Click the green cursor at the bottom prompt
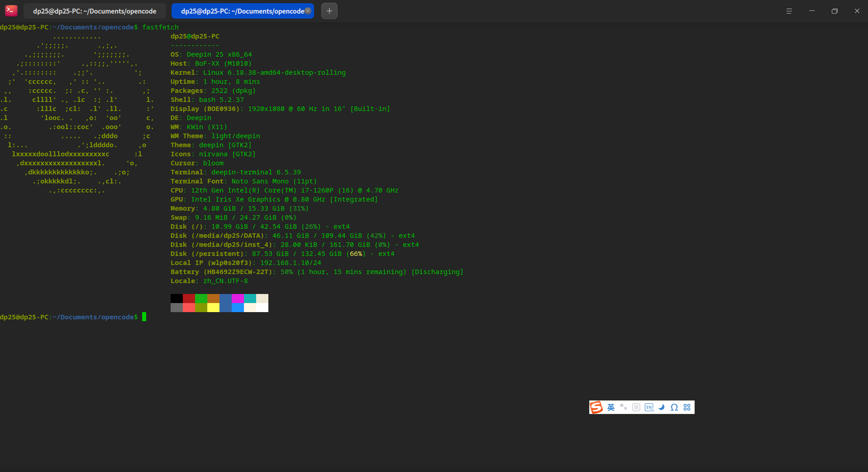 (144, 317)
